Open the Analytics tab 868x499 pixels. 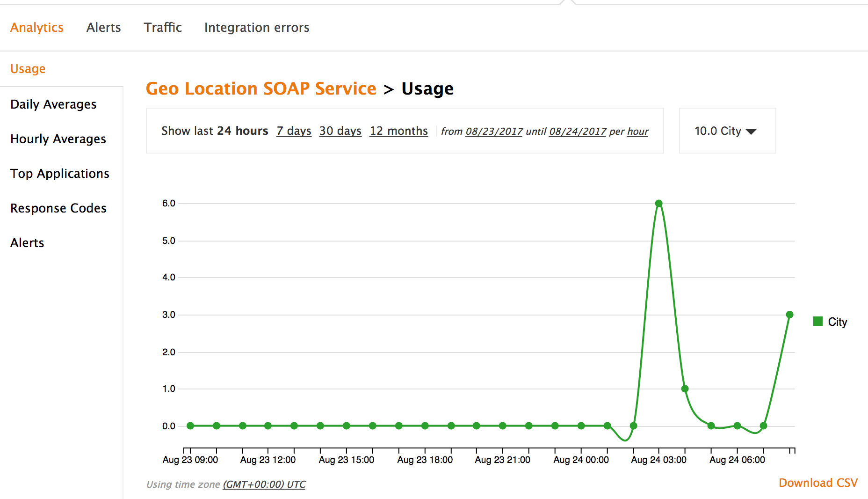coord(37,28)
